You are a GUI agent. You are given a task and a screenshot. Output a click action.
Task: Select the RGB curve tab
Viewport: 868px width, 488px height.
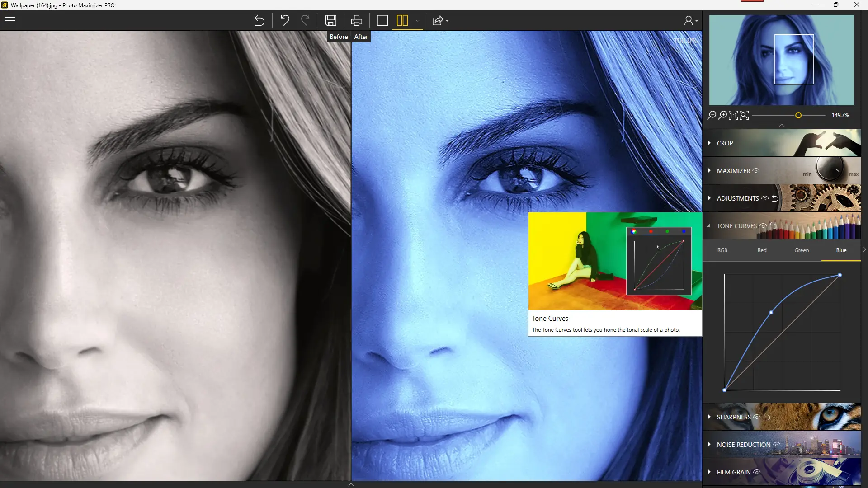[722, 250]
